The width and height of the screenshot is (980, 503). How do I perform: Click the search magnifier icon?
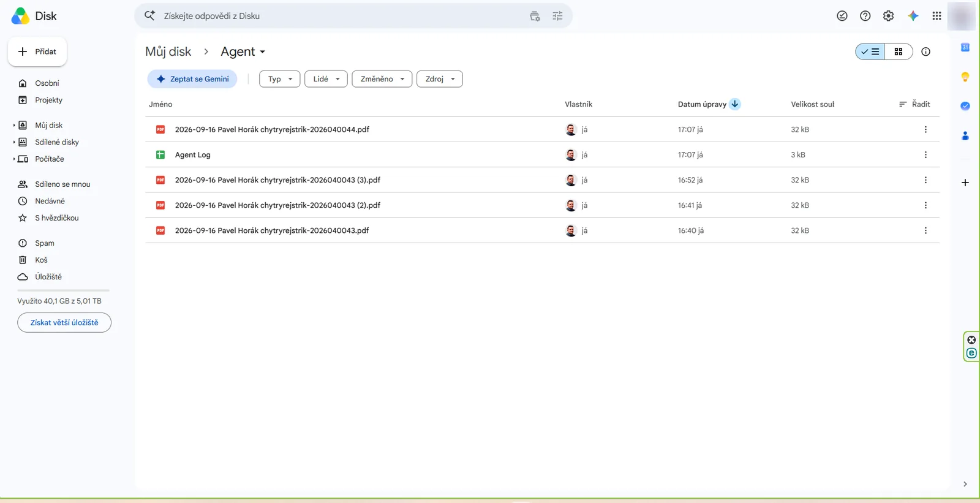coord(149,15)
